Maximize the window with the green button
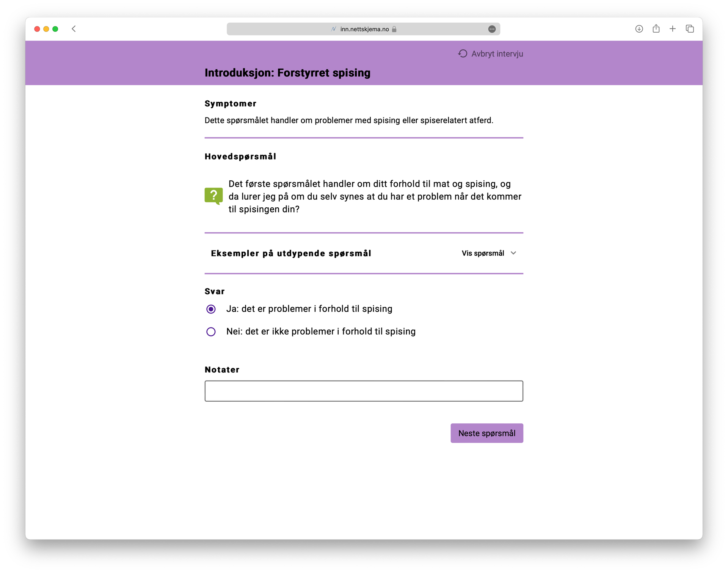This screenshot has width=728, height=573. click(x=55, y=29)
